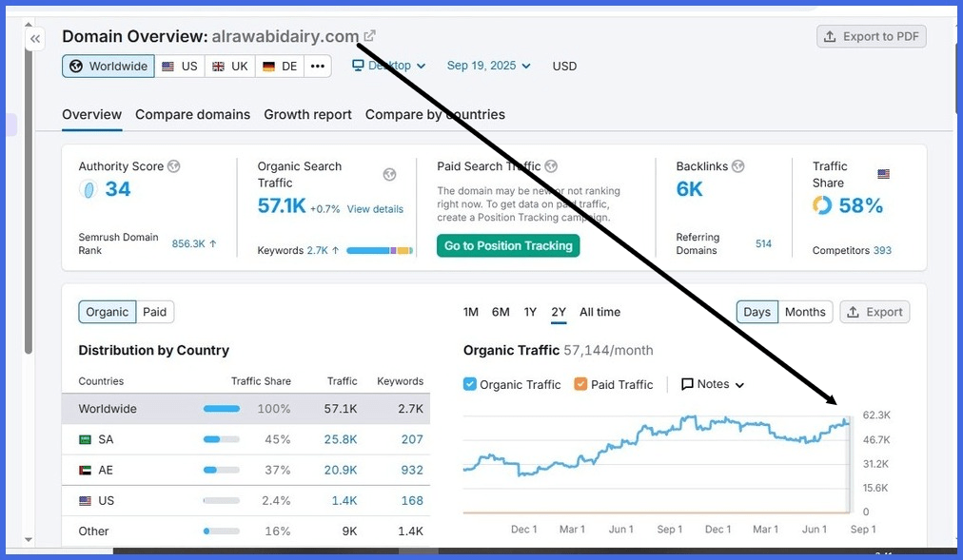
Task: Select All time range
Action: pyautogui.click(x=600, y=312)
